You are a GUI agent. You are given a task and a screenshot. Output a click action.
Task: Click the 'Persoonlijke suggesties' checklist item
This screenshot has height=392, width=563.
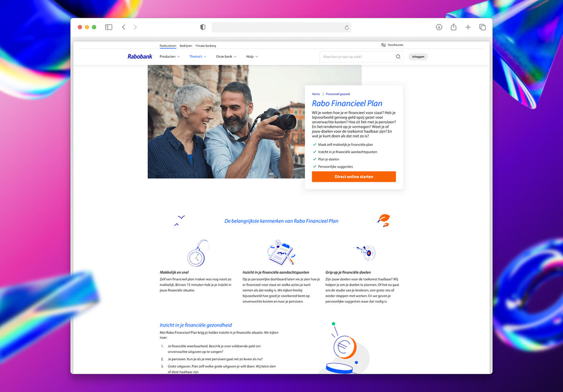pyautogui.click(x=335, y=167)
